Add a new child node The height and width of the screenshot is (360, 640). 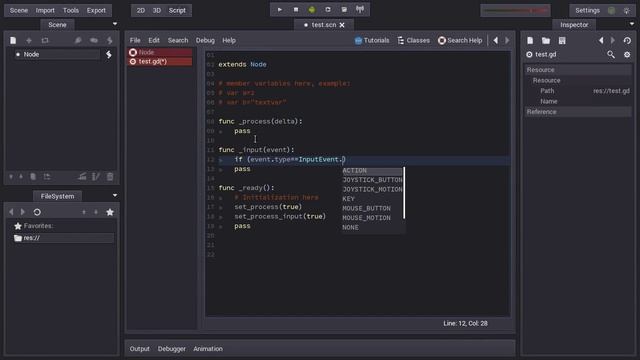(29, 40)
